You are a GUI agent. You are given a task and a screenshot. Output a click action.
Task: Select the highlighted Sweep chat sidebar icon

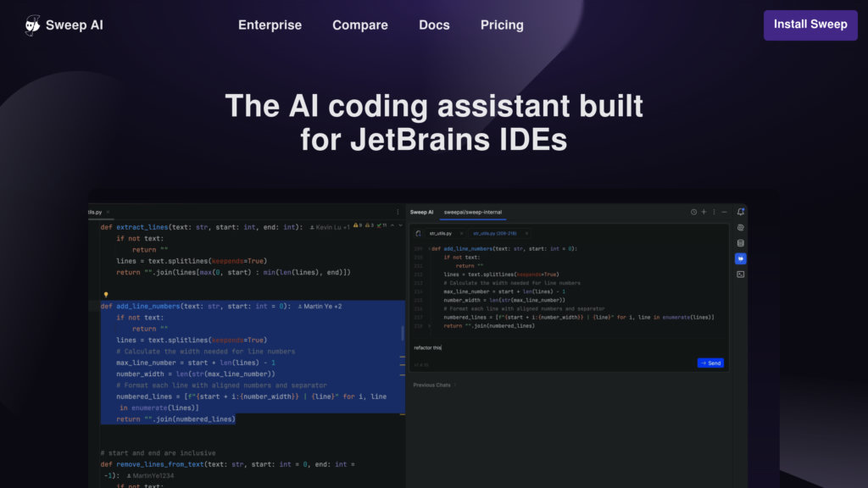click(740, 258)
